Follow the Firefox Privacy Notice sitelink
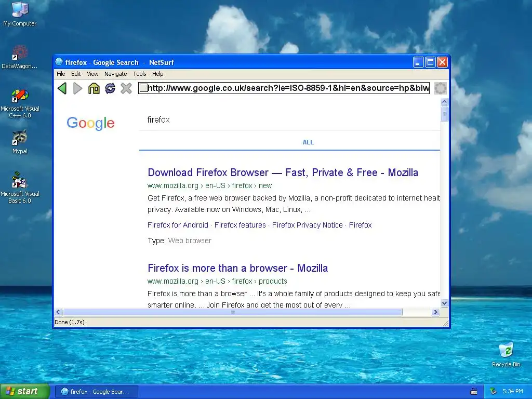Viewport: 532px width, 399px height. click(308, 225)
